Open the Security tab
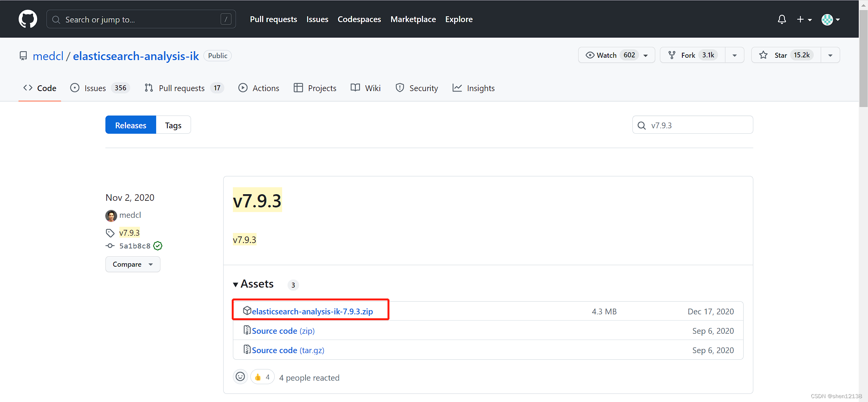Image resolution: width=868 pixels, height=402 pixels. coord(417,88)
